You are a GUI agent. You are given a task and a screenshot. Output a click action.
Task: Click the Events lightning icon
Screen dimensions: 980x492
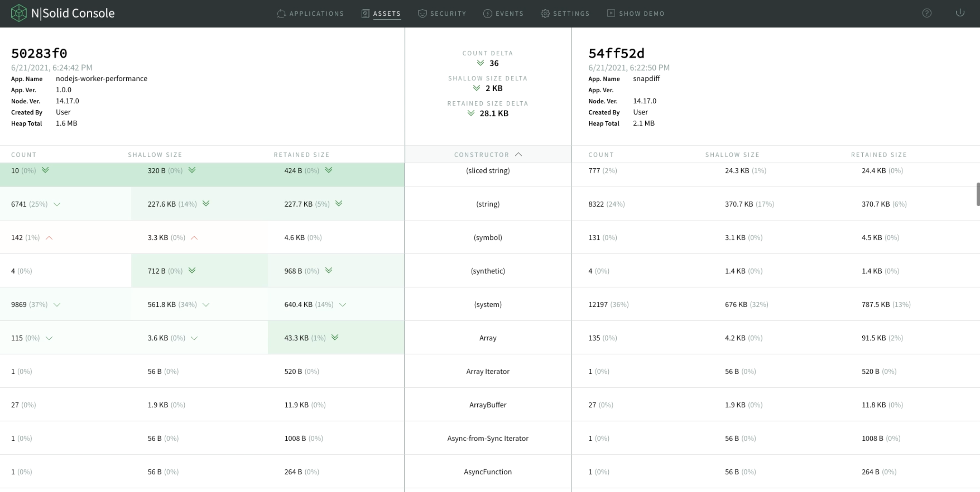[x=487, y=14]
